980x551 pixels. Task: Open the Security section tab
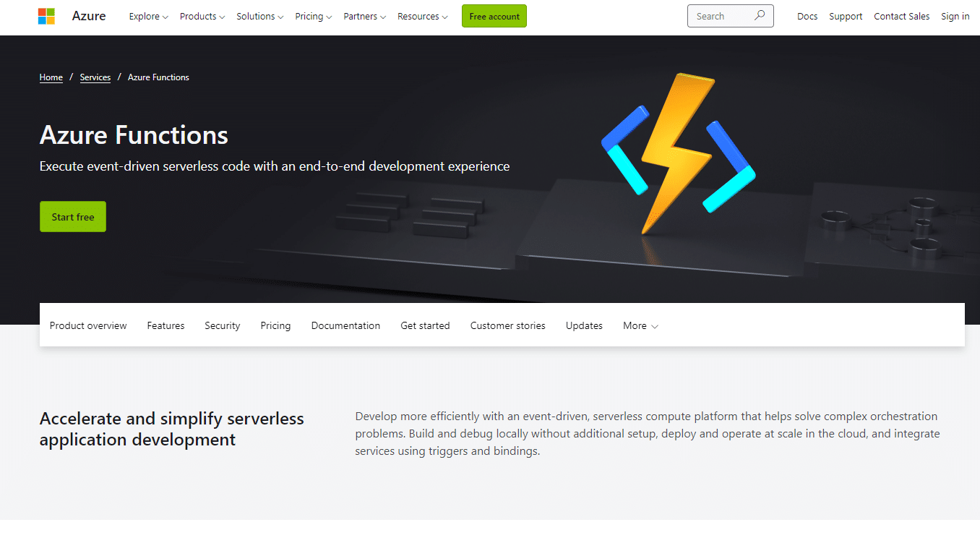pyautogui.click(x=222, y=325)
